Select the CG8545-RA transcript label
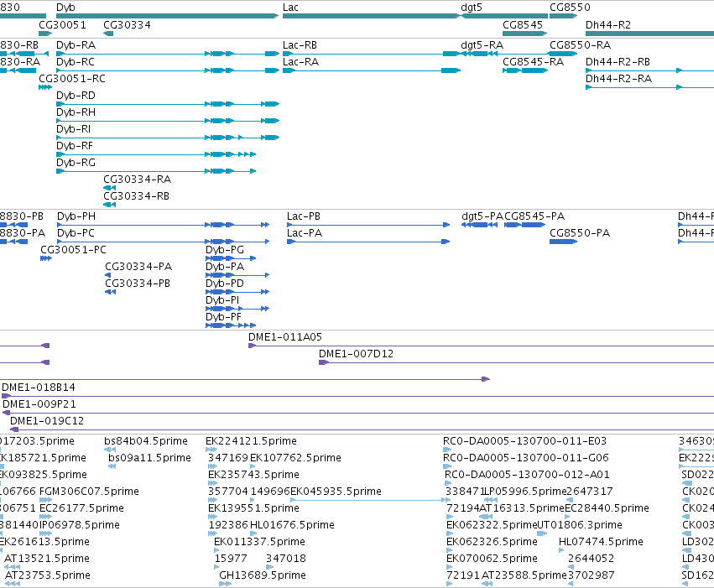714x588 pixels. tap(534, 62)
